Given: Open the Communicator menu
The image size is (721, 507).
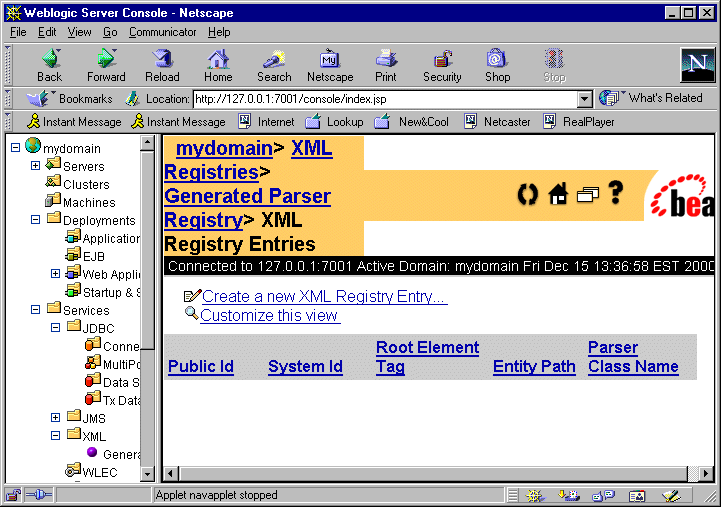Looking at the screenshot, I should coord(162,32).
